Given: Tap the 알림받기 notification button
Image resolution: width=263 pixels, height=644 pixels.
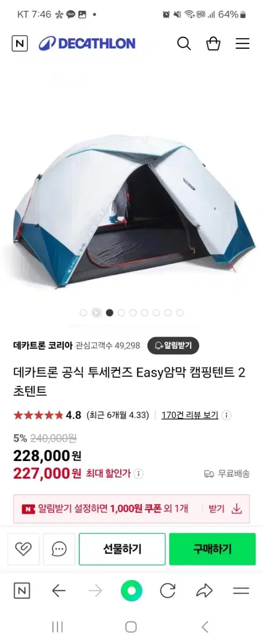Looking at the screenshot, I should click(x=173, y=346).
